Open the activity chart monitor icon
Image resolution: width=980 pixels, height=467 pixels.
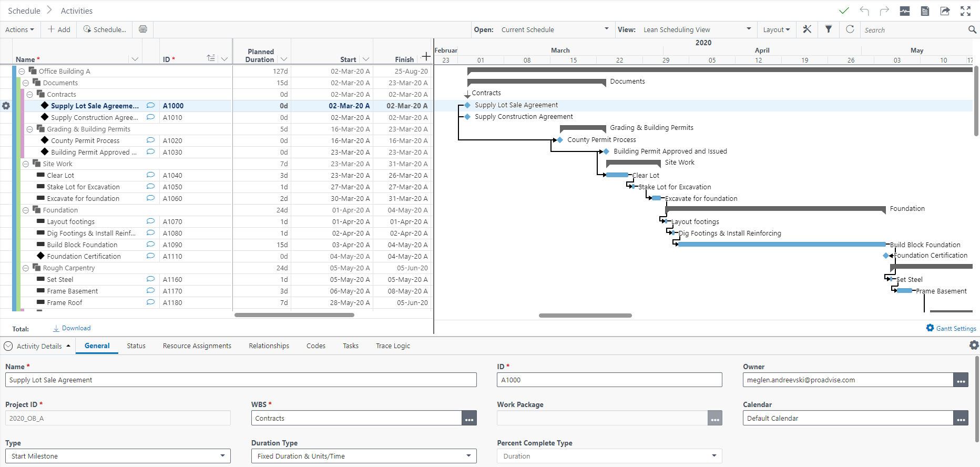pyautogui.click(x=905, y=11)
